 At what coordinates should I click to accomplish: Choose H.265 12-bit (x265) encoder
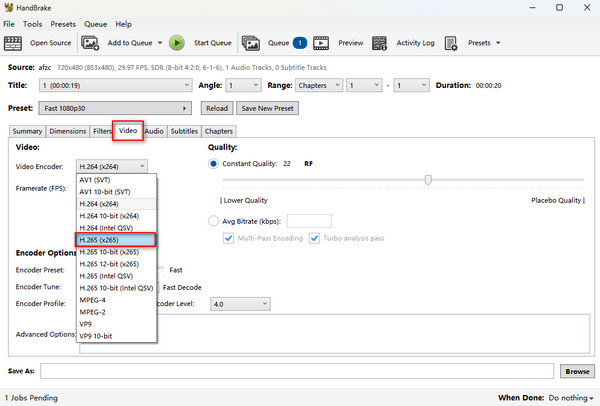click(x=116, y=264)
